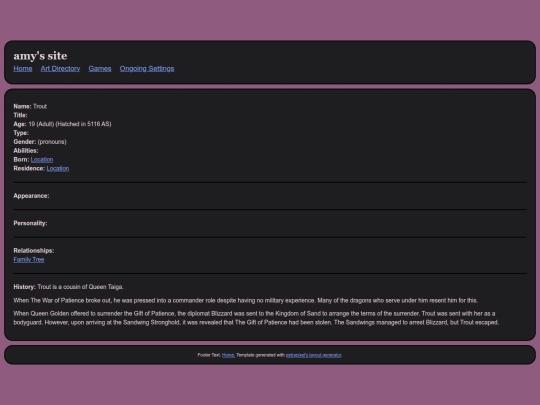The height and width of the screenshot is (405, 540).
Task: Click the name value "Trout"
Action: (40, 106)
